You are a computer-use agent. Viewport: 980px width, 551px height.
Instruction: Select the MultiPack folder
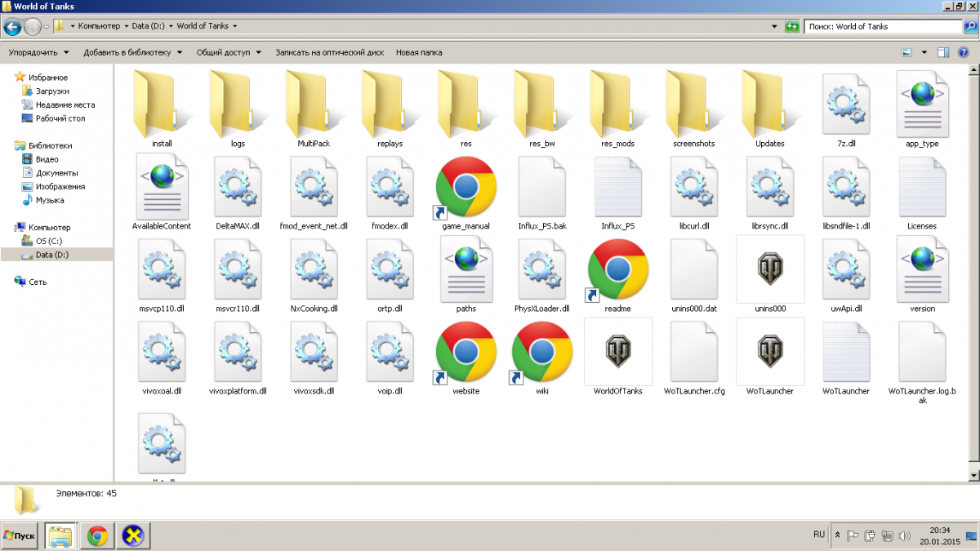[x=314, y=104]
